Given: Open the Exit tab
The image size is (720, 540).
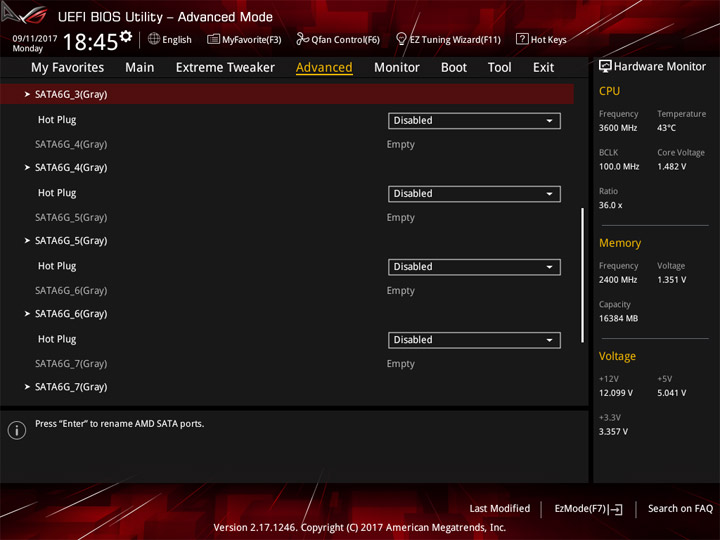Looking at the screenshot, I should (543, 68).
